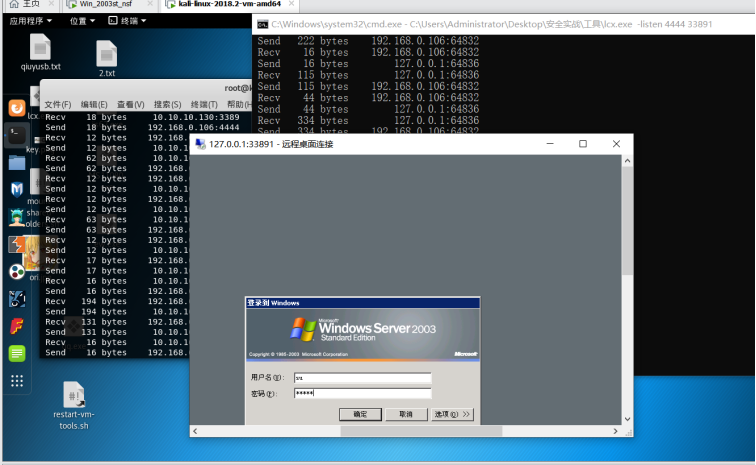
Task: Close the kali-linux VM tab
Action: (x=291, y=4)
